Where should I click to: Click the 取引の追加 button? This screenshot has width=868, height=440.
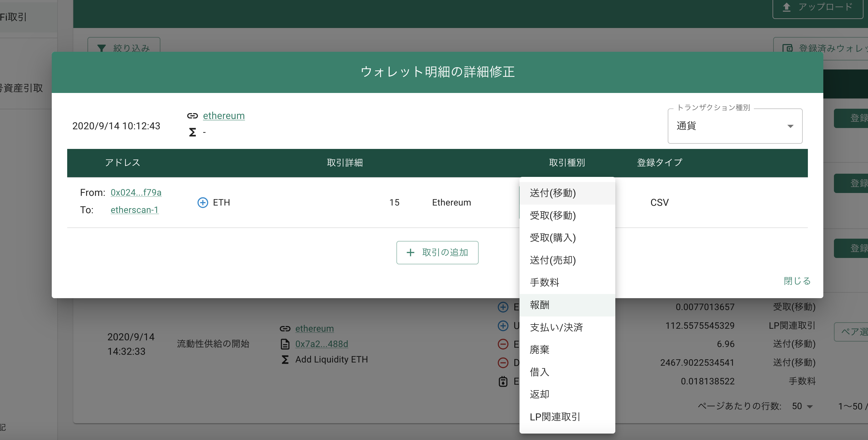437,252
